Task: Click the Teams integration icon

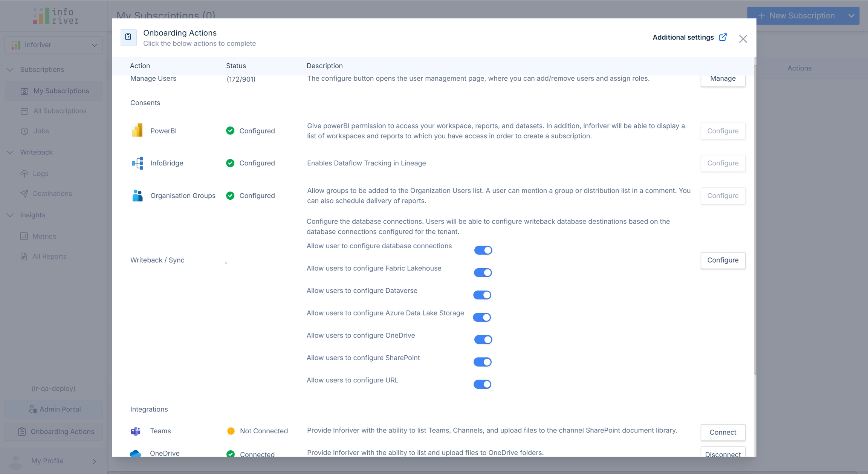Action: (136, 431)
